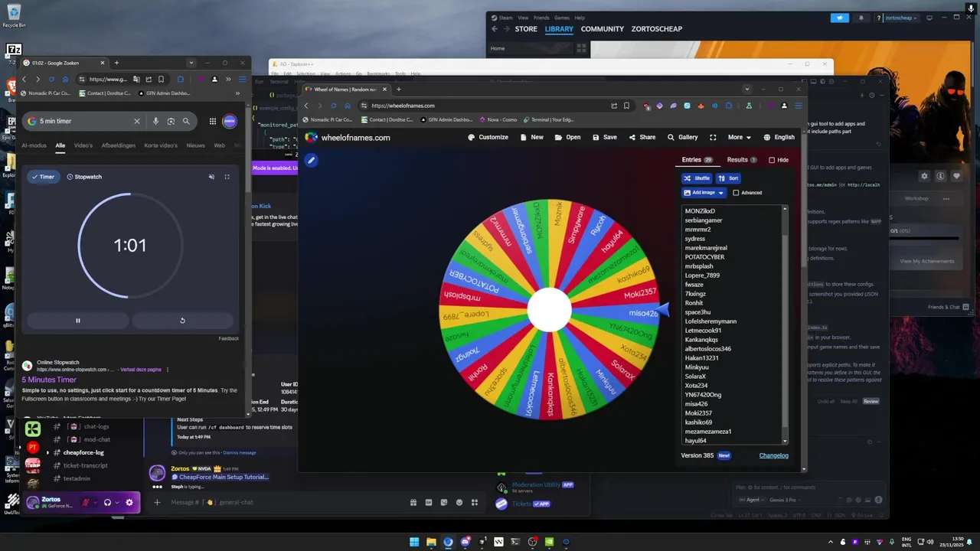
Task: Open File Explorer from the taskbar
Action: pos(431,542)
